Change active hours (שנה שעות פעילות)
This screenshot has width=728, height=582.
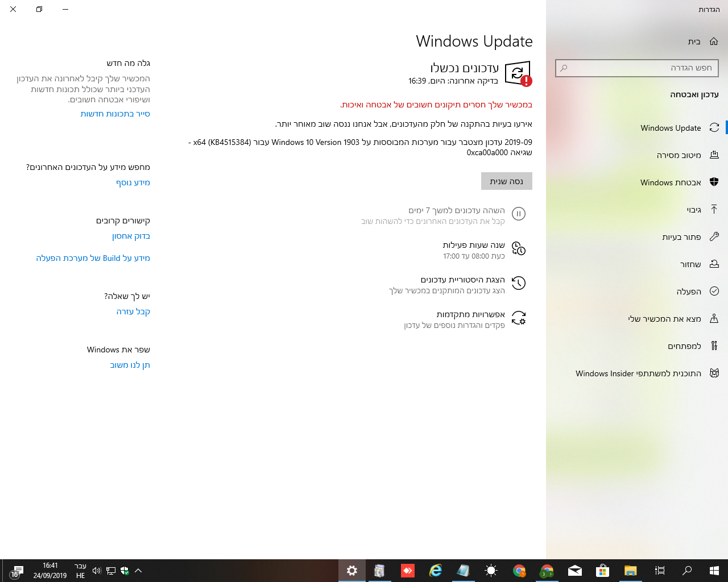coord(485,250)
